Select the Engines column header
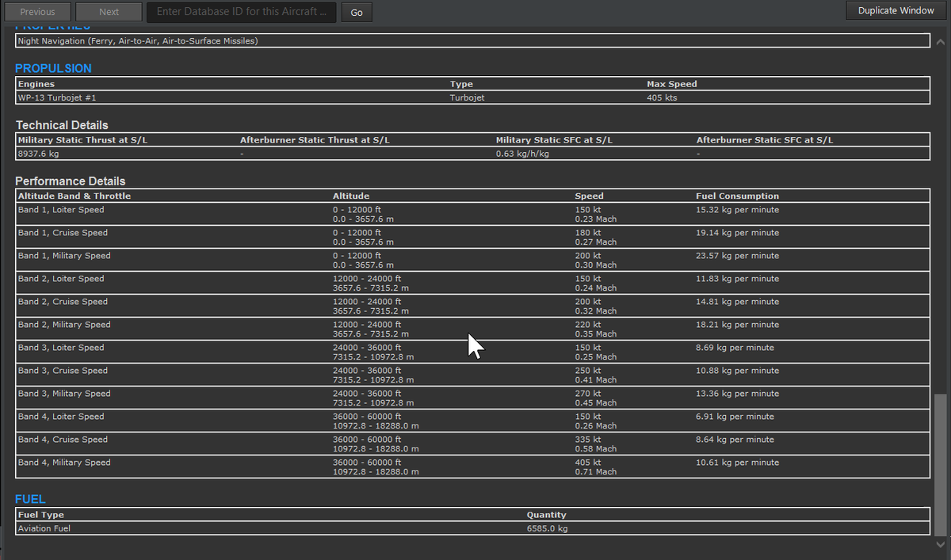Screen dimensions: 951x560 [36, 84]
